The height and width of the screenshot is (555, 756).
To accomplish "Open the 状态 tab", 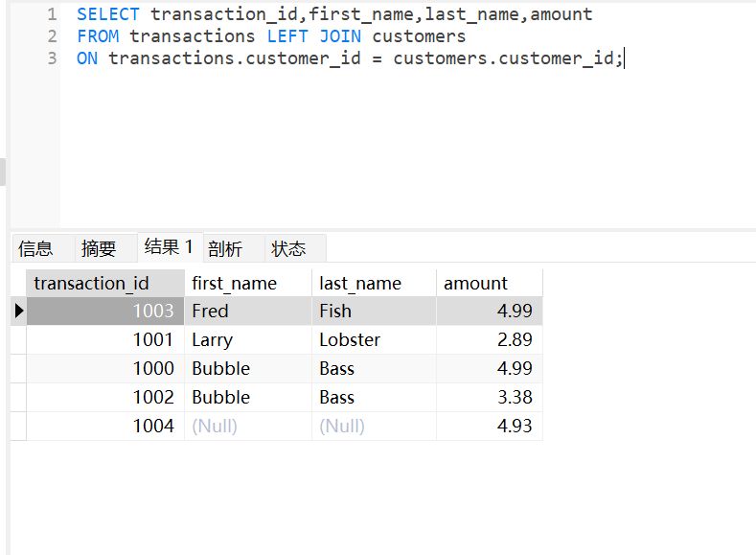I will (x=288, y=248).
